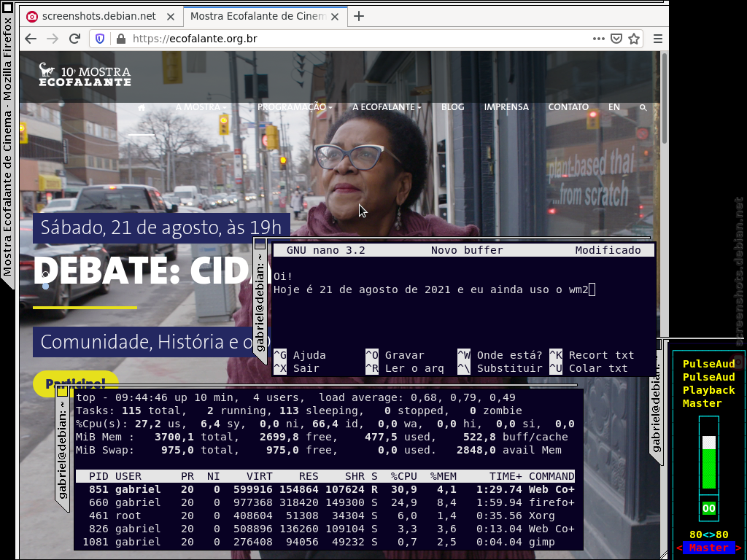The height and width of the screenshot is (560, 747).
Task: Expand the PROGRAMAÇÃO menu
Action: point(295,107)
